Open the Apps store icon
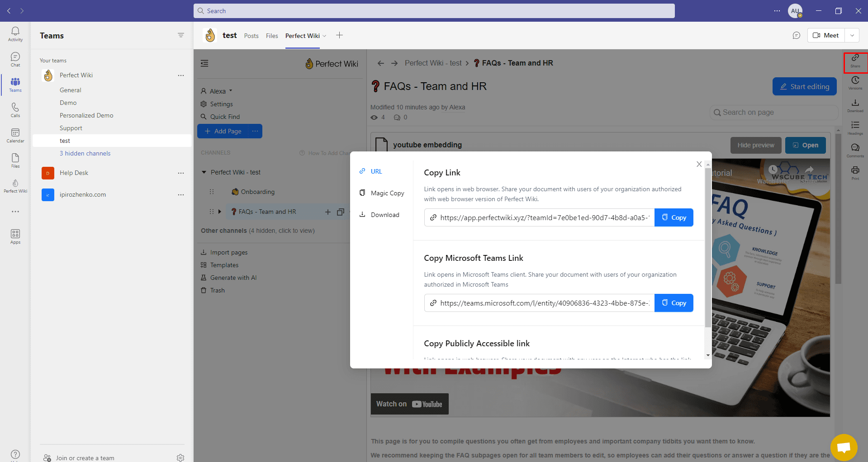The height and width of the screenshot is (462, 868). (x=15, y=236)
